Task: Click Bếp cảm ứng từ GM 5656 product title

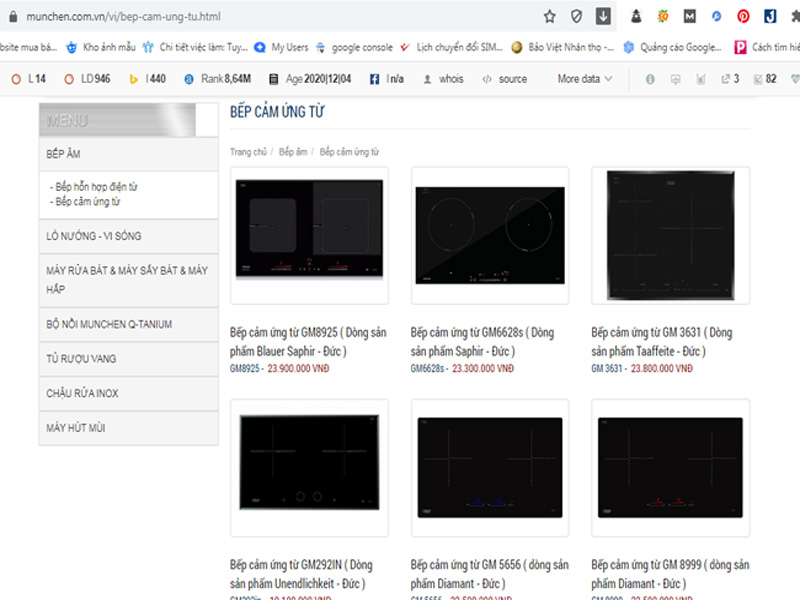Action: 490,574
